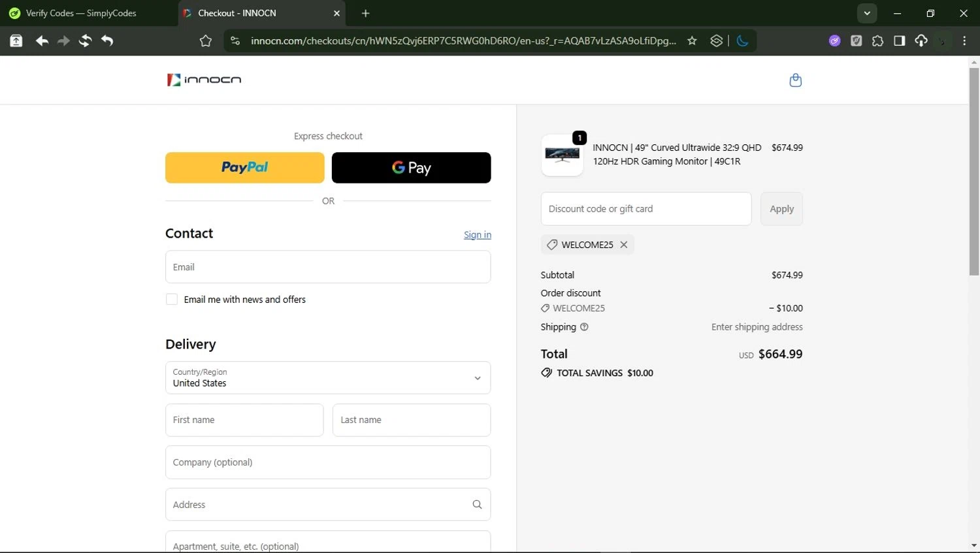Focus the Apartment, suite field
This screenshot has height=553, width=980.
pyautogui.click(x=328, y=542)
